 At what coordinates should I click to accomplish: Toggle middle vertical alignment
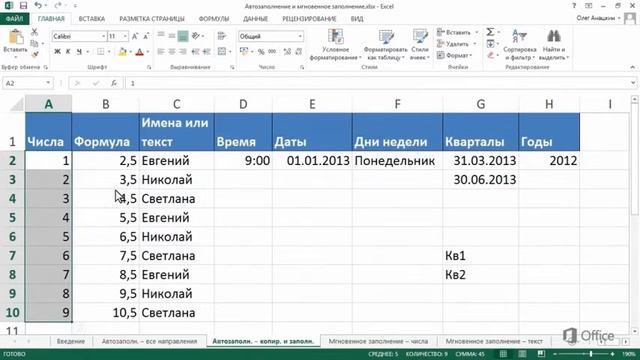[172, 36]
